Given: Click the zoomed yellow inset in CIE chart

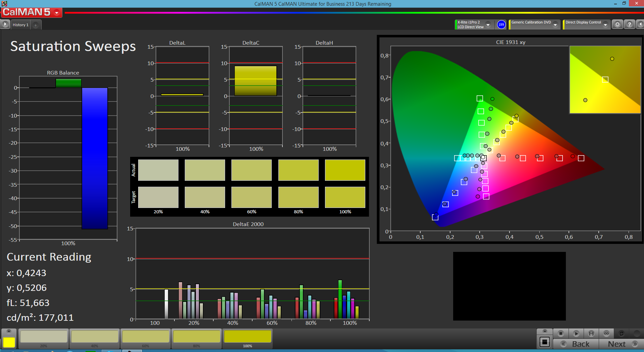Looking at the screenshot, I should [605, 80].
